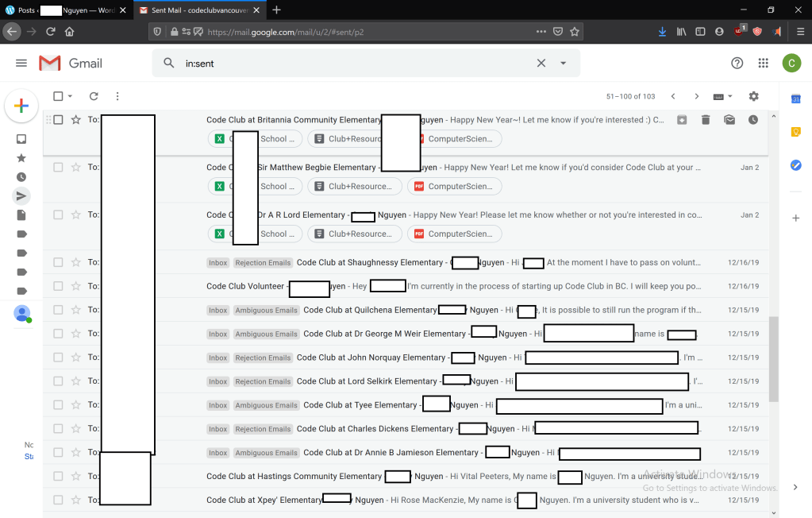Viewport: 812px width, 518px height.
Task: Show search options dropdown in search bar
Action: click(x=564, y=64)
